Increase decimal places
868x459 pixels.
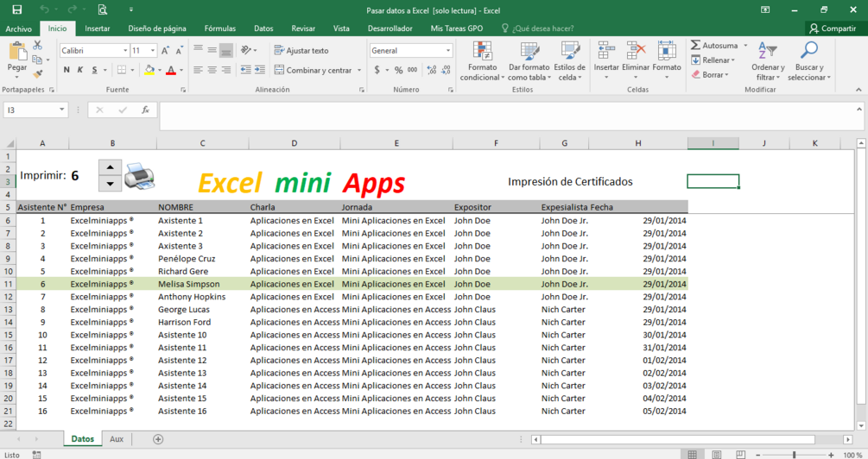[432, 70]
